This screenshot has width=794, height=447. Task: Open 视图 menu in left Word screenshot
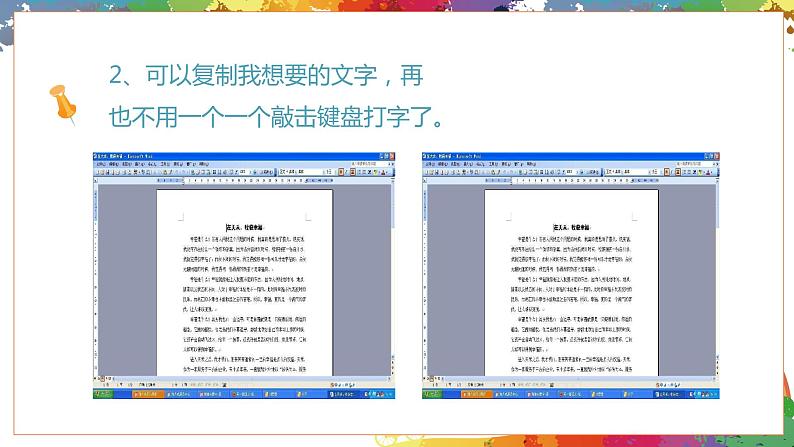click(x=127, y=164)
